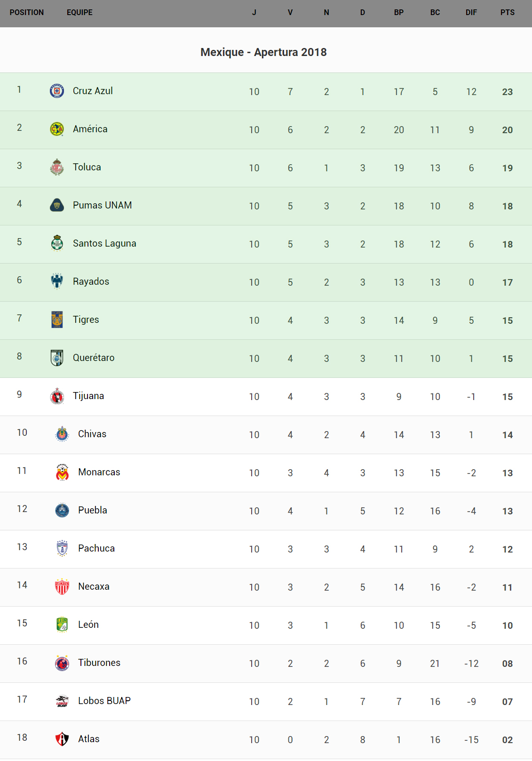Click León's points total of 10

click(x=507, y=625)
